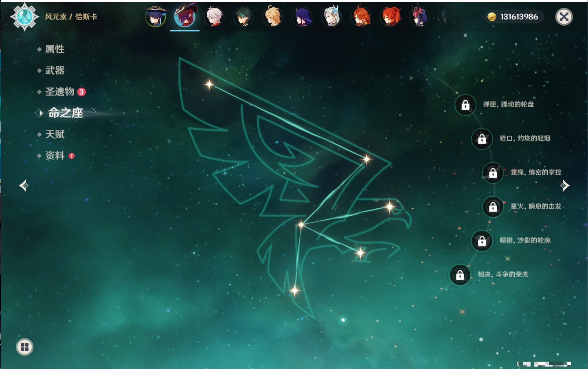The width and height of the screenshot is (588, 369).
Task: Select the avatar with the dark pink mask
Action: click(419, 17)
